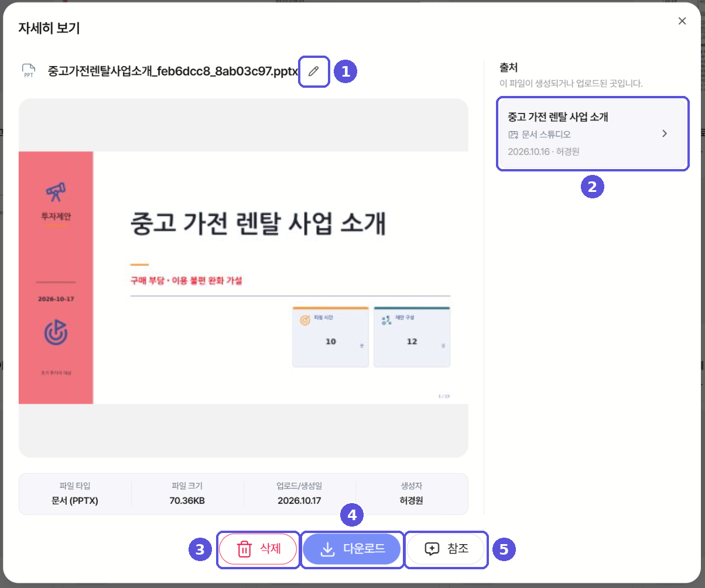Click the 삭제 delete button

point(258,549)
